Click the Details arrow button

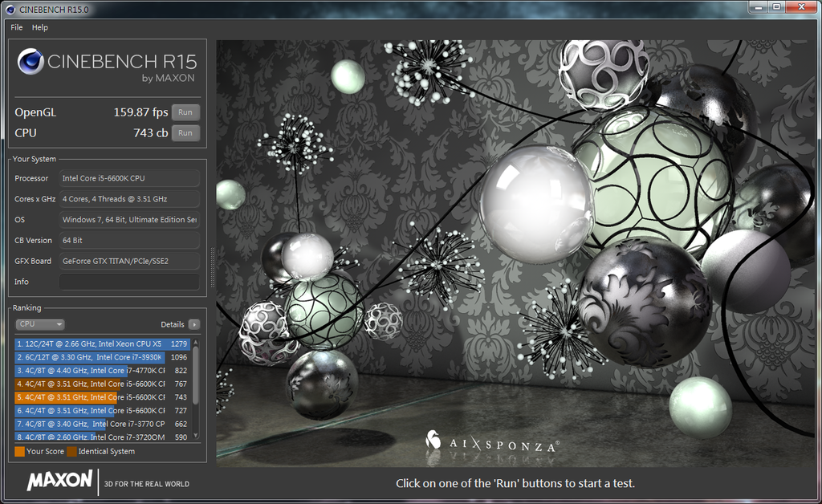coord(193,324)
